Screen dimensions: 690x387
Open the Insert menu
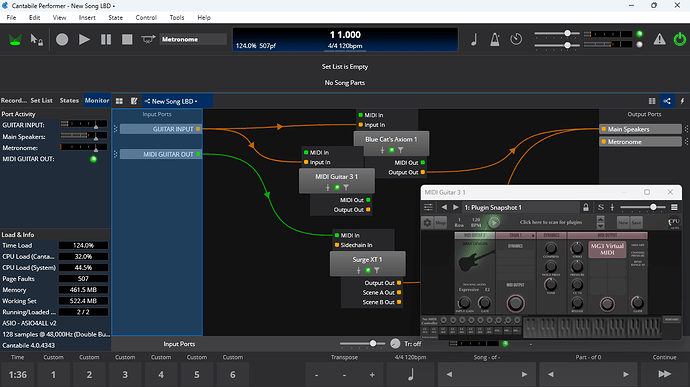click(87, 18)
